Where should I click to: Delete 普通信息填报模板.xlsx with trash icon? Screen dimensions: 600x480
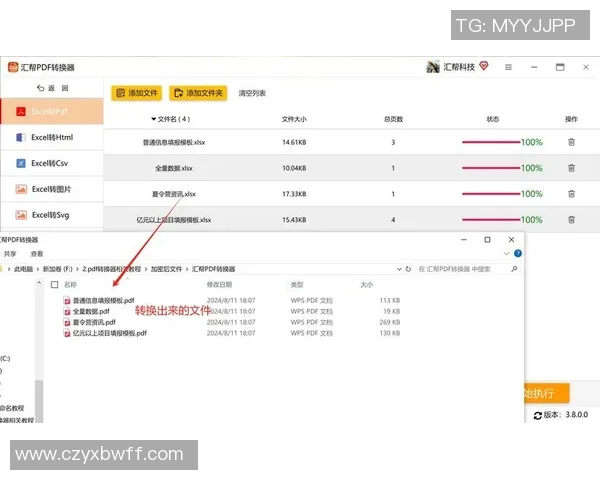tap(571, 142)
